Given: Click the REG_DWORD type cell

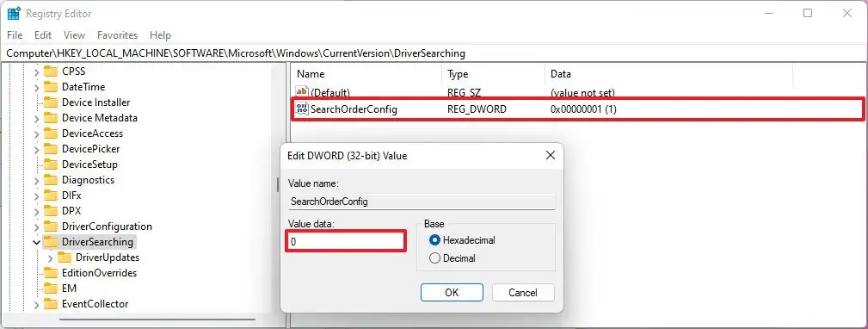Looking at the screenshot, I should pos(477,109).
